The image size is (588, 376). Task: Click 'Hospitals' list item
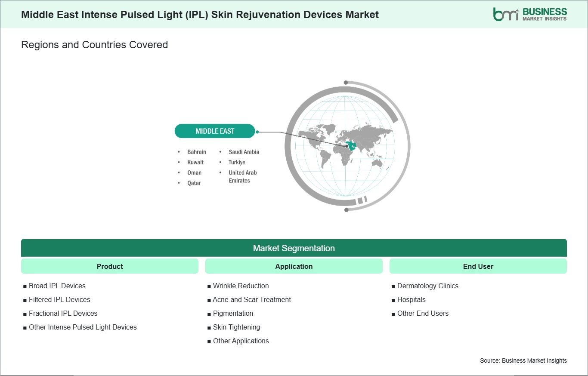412,299
